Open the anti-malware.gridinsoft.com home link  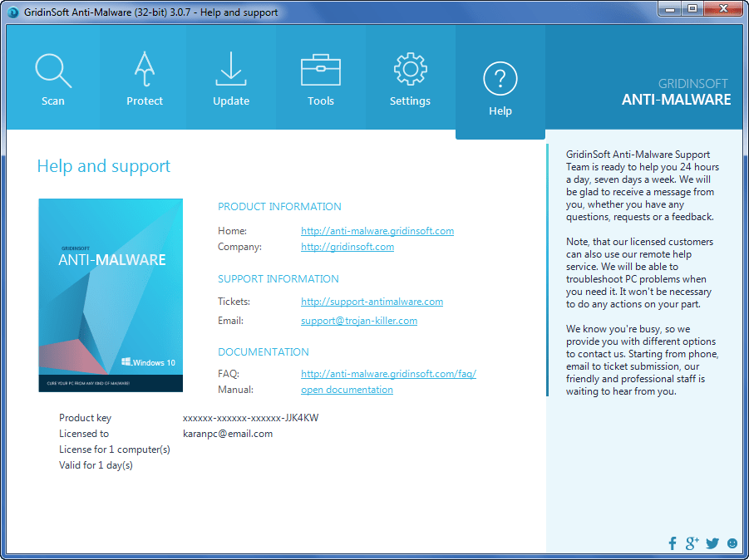pyautogui.click(x=377, y=231)
